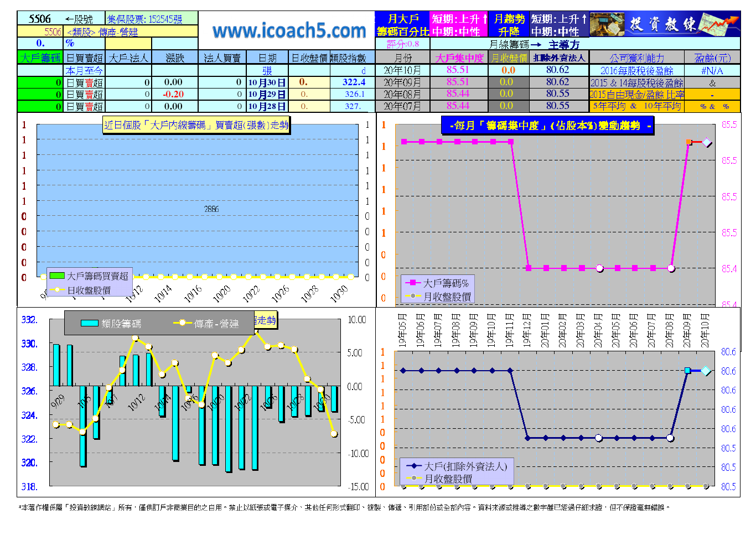
Task: Open the www.icoach5.com website link
Action: click(289, 30)
